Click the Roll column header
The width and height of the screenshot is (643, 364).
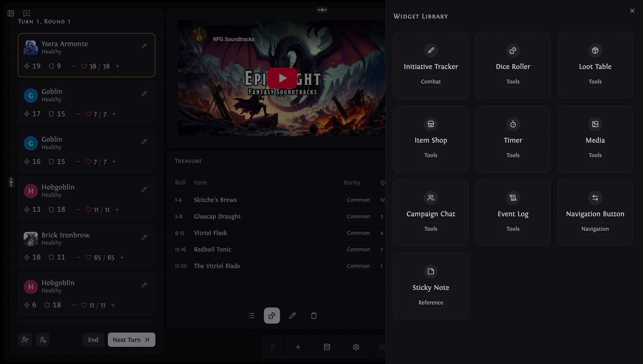coord(180,183)
